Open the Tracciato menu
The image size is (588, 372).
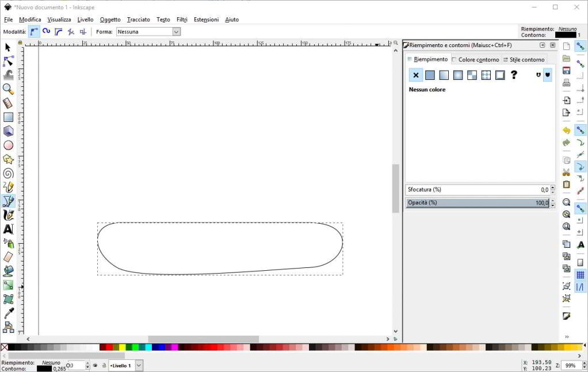coord(138,20)
